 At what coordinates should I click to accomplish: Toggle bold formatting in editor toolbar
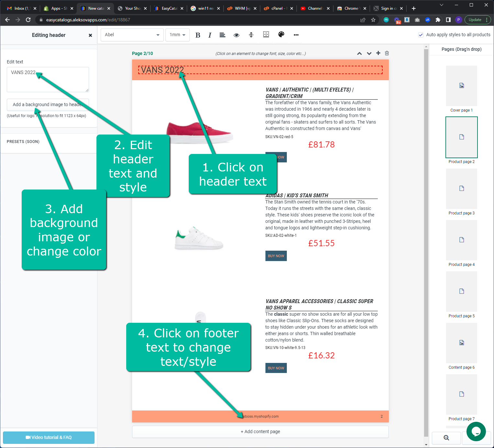(x=198, y=35)
